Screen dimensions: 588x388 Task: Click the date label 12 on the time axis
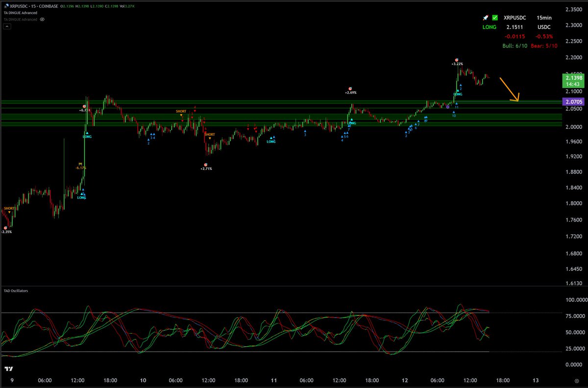pos(405,380)
